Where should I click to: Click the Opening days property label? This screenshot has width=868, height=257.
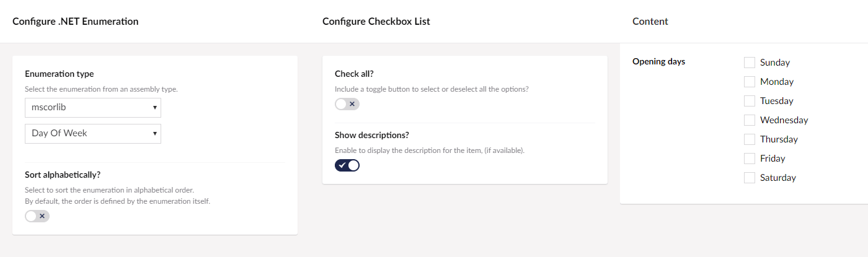pos(659,61)
